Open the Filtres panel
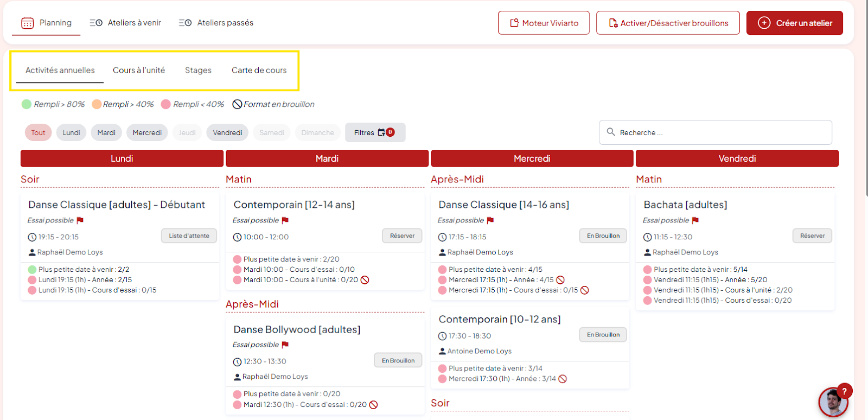 tap(374, 132)
